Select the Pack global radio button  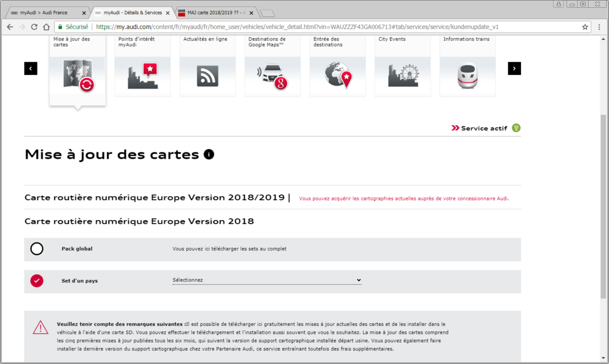(37, 249)
